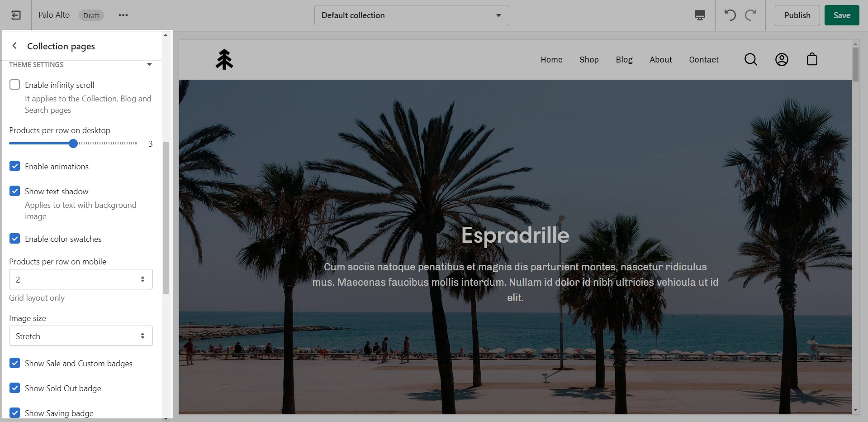
Task: Disable Show Sold Out badge
Action: pyautogui.click(x=15, y=388)
